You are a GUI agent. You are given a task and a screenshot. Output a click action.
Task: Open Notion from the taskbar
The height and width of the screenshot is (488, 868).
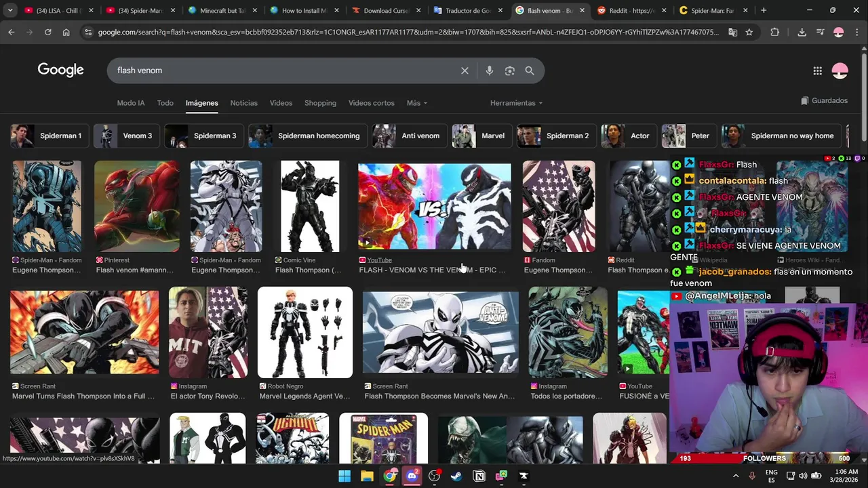coord(479,476)
